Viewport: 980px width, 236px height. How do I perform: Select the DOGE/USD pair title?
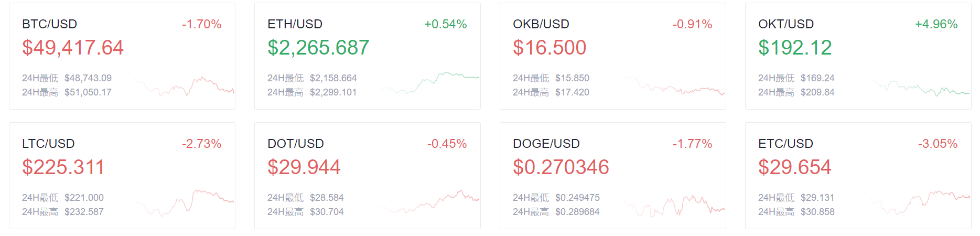[x=546, y=144]
